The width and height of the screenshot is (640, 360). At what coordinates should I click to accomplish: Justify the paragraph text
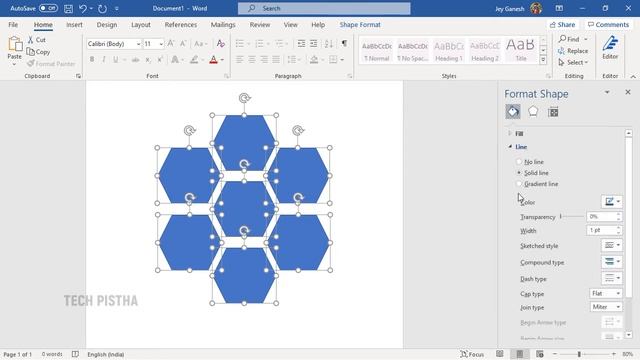pos(276,60)
